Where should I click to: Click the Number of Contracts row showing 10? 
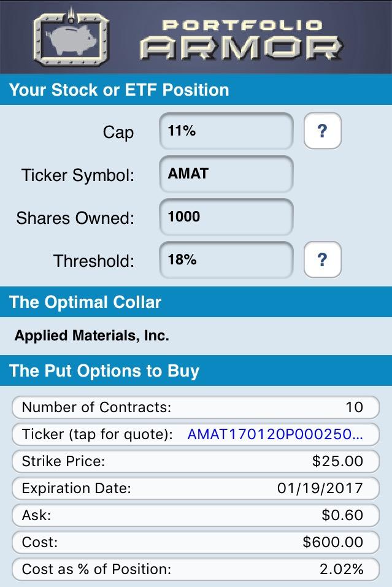196,407
